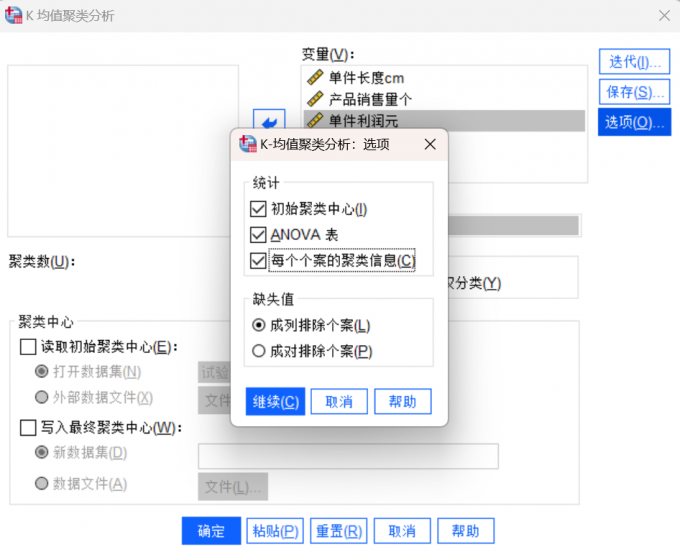Image resolution: width=680 pixels, height=552 pixels.
Task: Toggle the ANOVA 表 checkbox
Action: (x=258, y=235)
